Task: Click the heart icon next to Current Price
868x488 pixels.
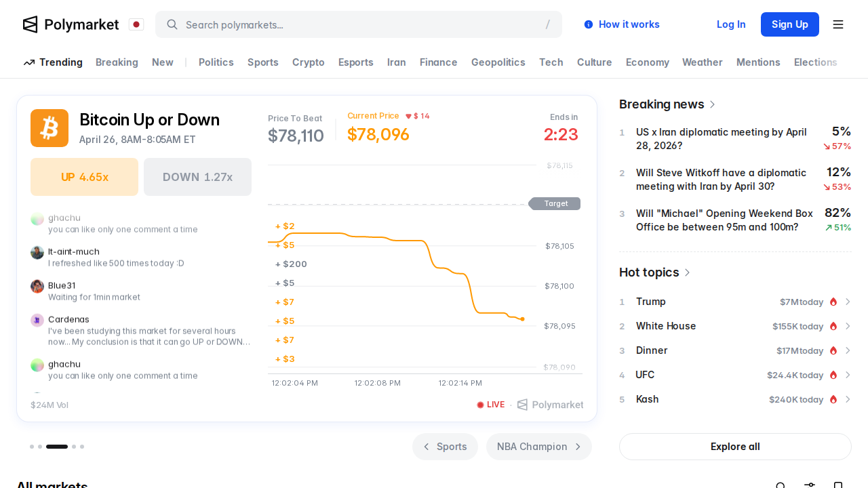Action: [x=408, y=116]
